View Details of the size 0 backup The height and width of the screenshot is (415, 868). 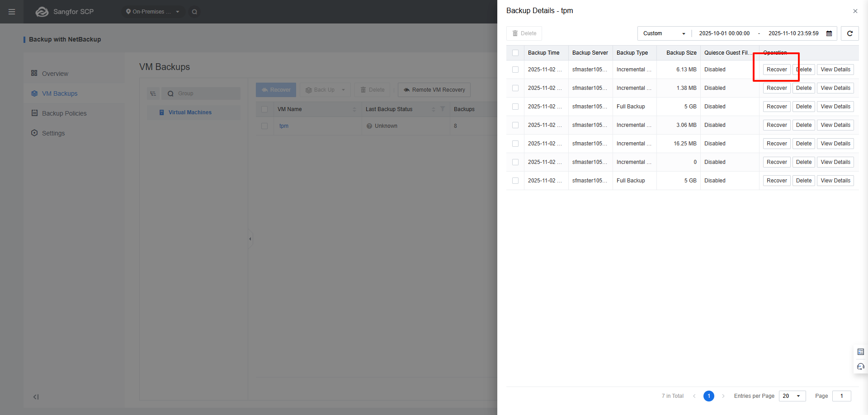tap(835, 162)
